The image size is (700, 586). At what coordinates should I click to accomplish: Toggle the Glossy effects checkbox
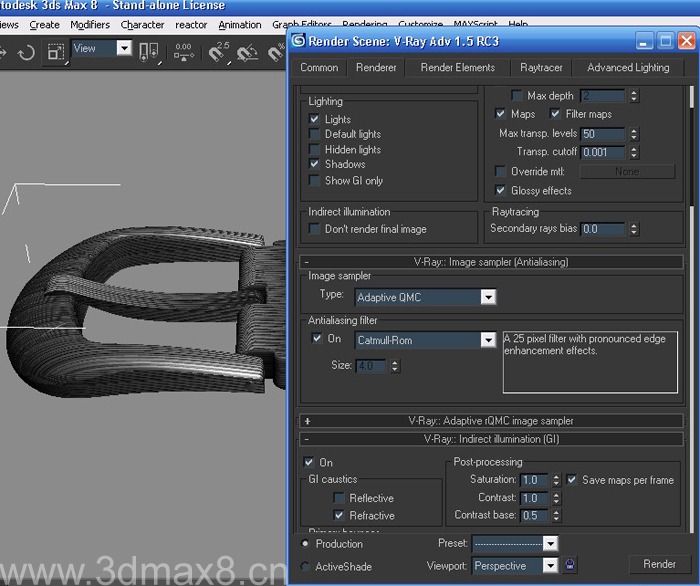click(x=500, y=190)
